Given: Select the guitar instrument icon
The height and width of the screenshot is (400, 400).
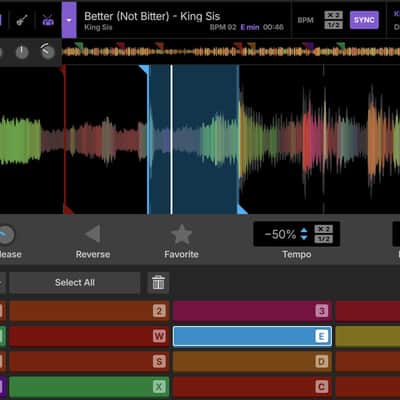Looking at the screenshot, I should 22,21.
